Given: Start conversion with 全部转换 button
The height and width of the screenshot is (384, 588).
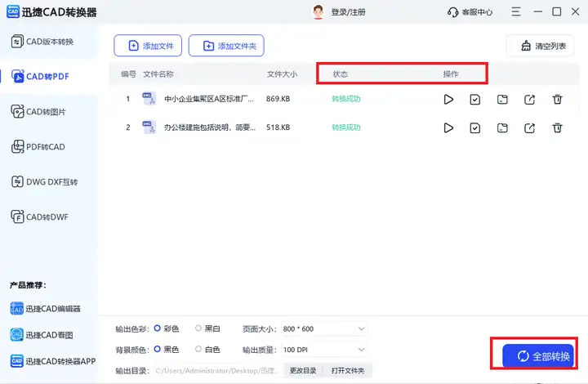Looking at the screenshot, I should (x=538, y=355).
